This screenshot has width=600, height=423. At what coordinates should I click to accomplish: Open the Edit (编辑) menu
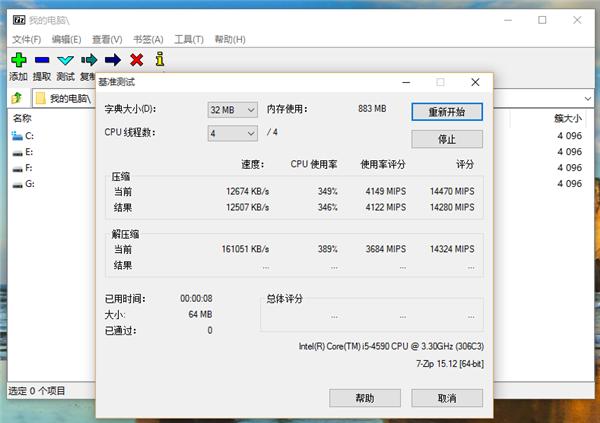point(66,39)
